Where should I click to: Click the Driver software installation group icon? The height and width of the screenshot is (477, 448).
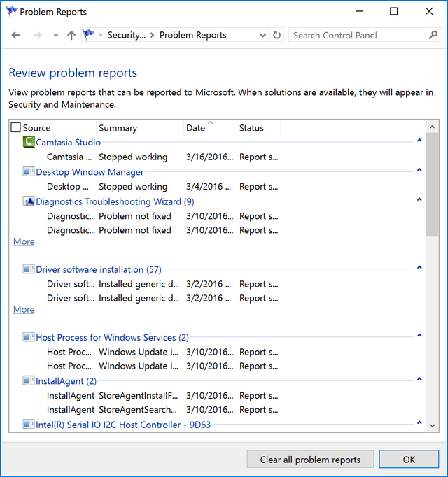point(29,269)
